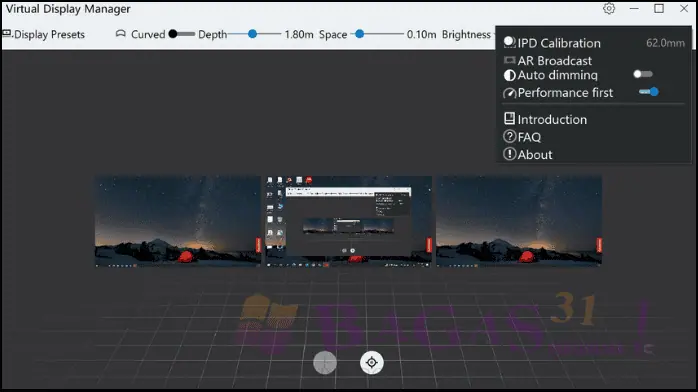Open the settings gear icon
This screenshot has height=392, width=698.
point(609,8)
